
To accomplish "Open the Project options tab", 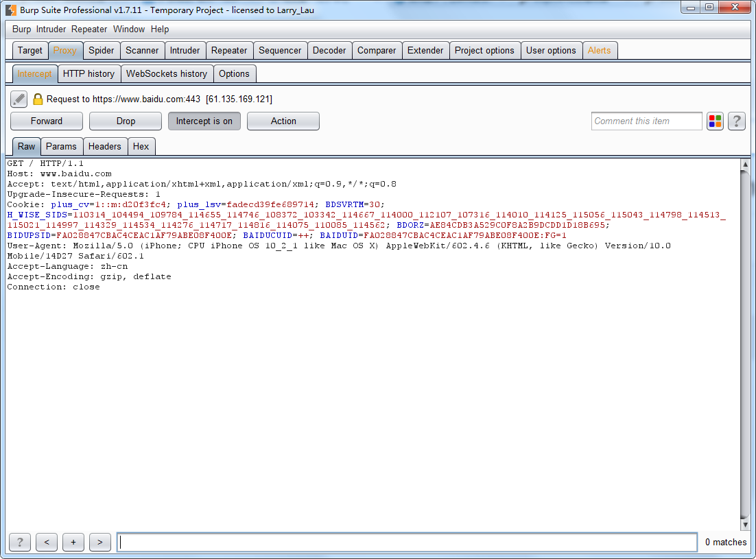I will click(484, 51).
